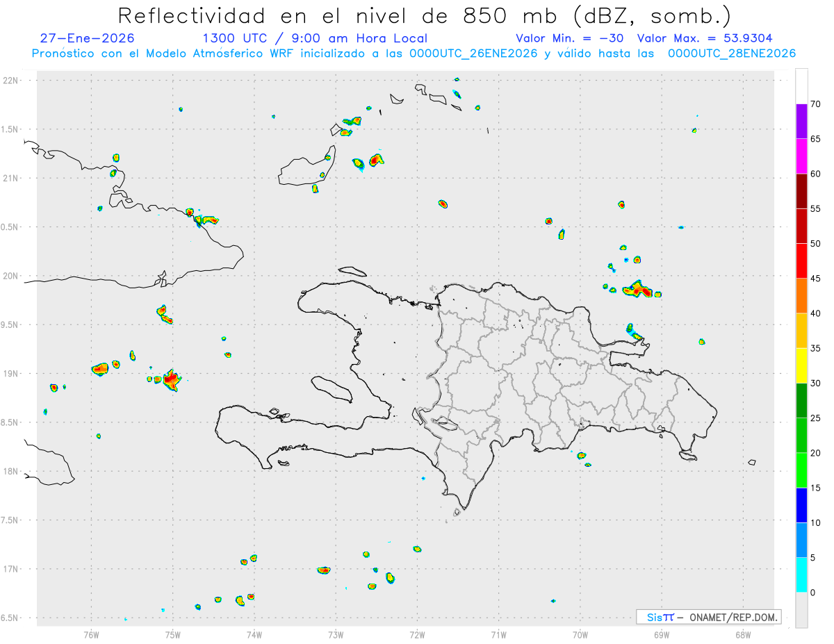834x644 pixels.
Task: Pick the dark maroon 55–60 dBZ color band
Action: pos(801,191)
